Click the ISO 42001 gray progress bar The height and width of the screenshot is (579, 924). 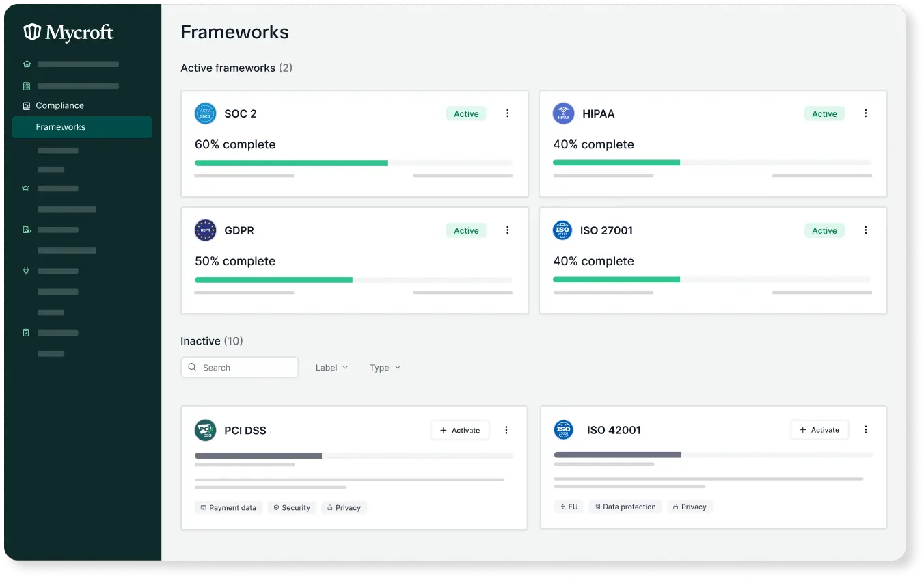[x=713, y=455]
